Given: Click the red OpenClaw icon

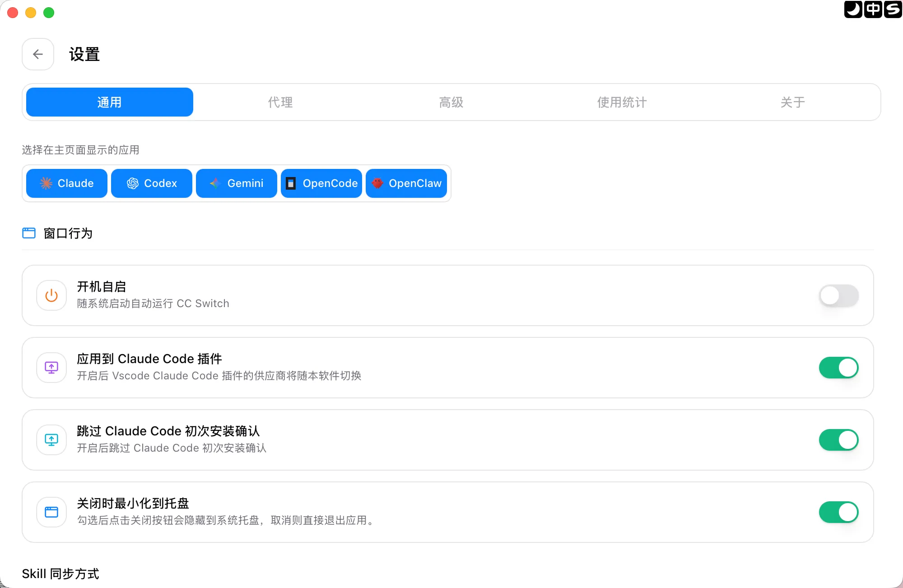Looking at the screenshot, I should pos(377,183).
